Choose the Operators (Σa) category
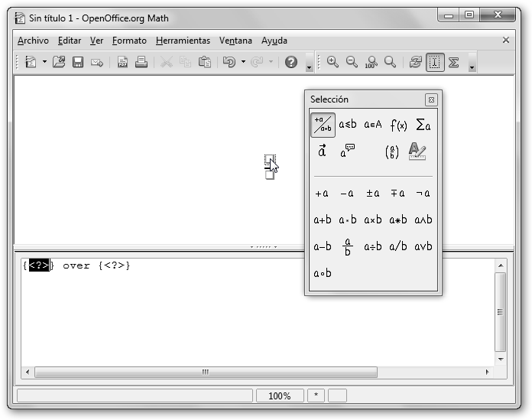The width and height of the screenshot is (532, 420). tap(423, 125)
